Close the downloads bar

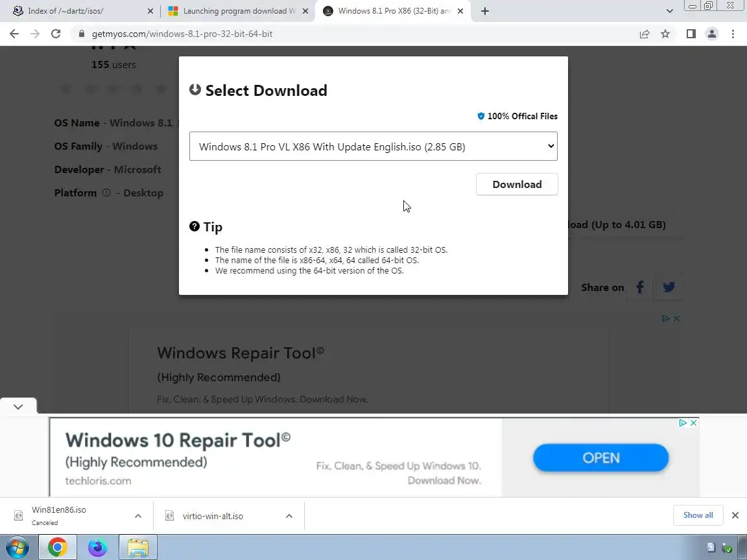(x=735, y=515)
